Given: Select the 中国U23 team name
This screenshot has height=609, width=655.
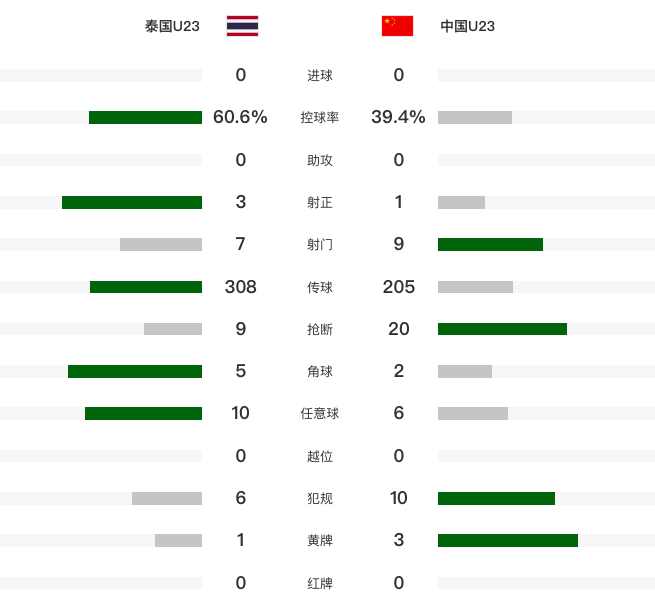Looking at the screenshot, I should [x=468, y=27].
